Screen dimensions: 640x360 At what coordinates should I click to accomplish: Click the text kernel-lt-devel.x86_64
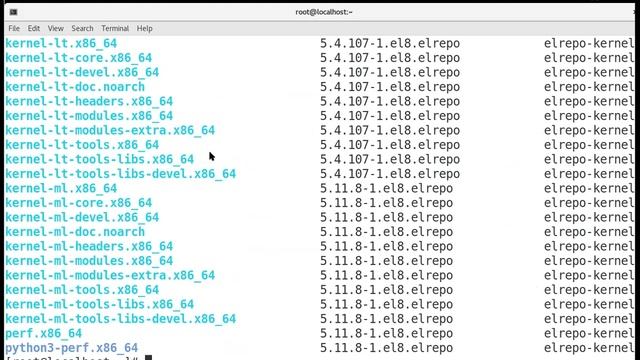pos(82,72)
